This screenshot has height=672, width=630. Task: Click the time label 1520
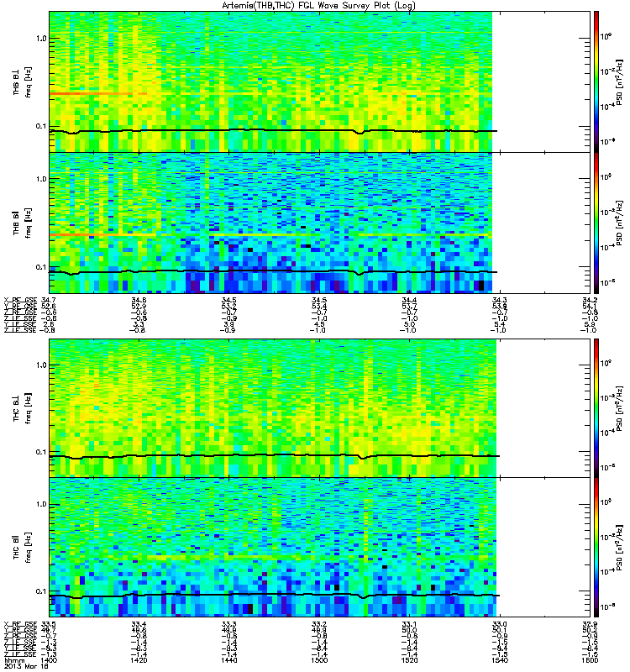pos(409,660)
